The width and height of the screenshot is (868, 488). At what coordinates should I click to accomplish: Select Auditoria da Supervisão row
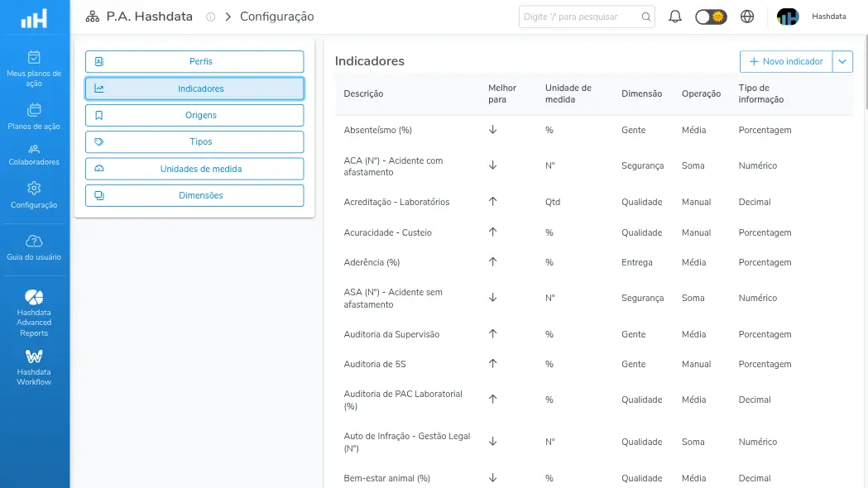(594, 334)
